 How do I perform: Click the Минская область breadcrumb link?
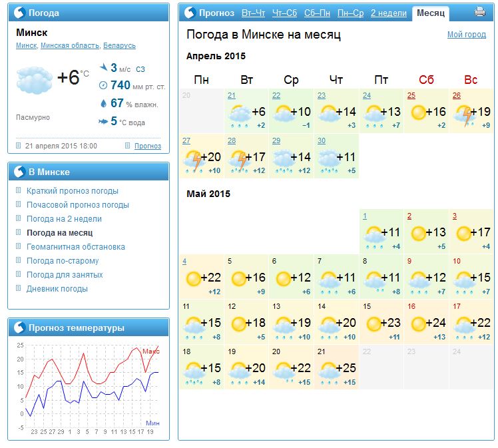click(x=70, y=46)
